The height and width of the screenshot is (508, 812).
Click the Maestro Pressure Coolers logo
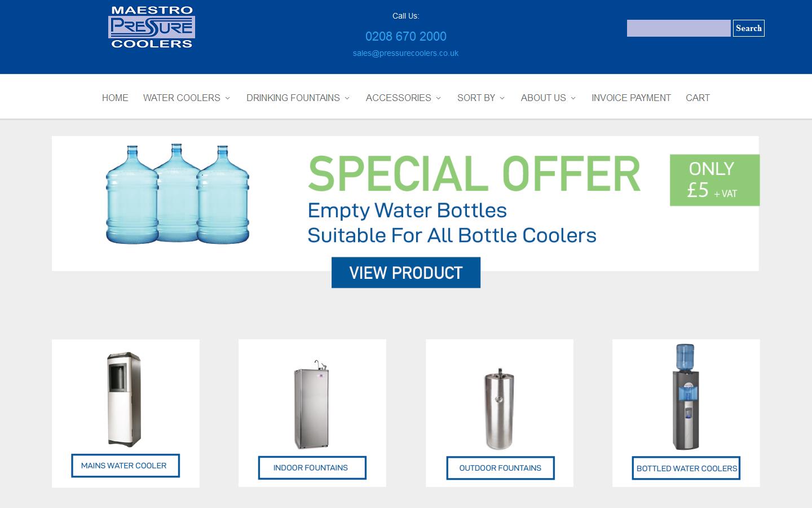[152, 27]
